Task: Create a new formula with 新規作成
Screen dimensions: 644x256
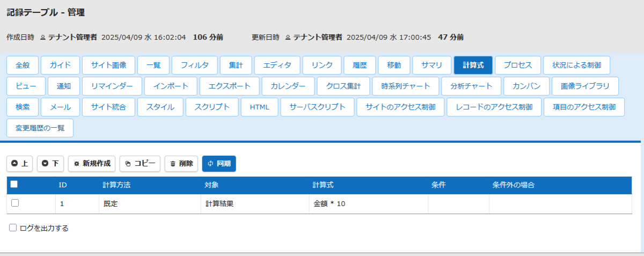Action: pos(92,164)
